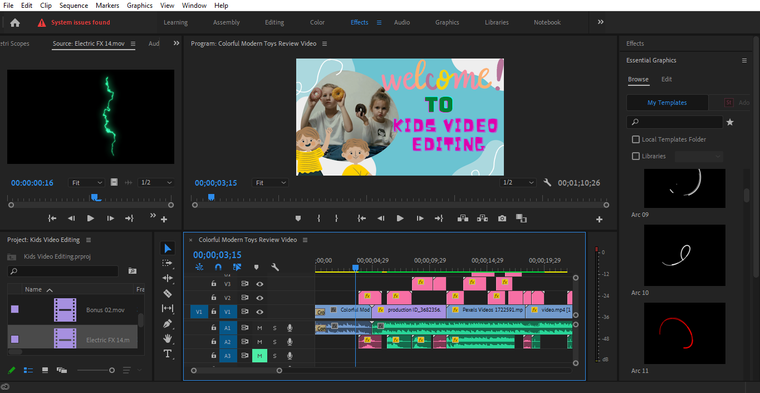The image size is (760, 393).
Task: Choose the Ripple Edit tool
Action: 167,278
